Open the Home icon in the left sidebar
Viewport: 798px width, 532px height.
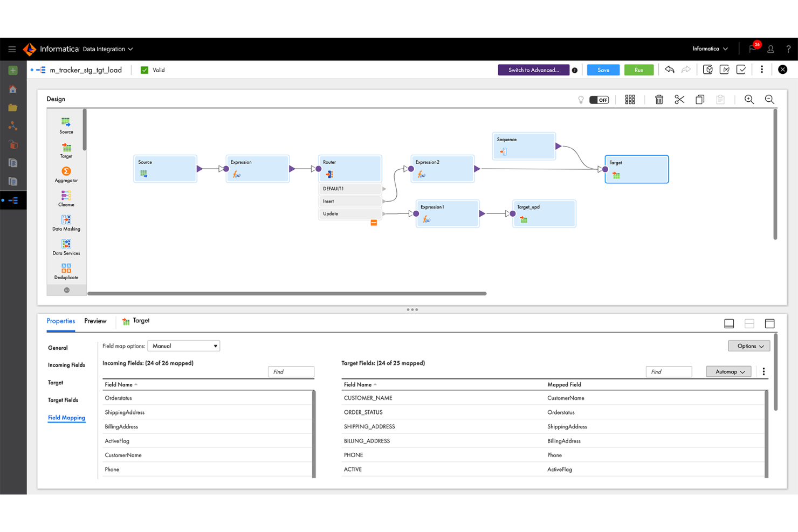coord(12,89)
